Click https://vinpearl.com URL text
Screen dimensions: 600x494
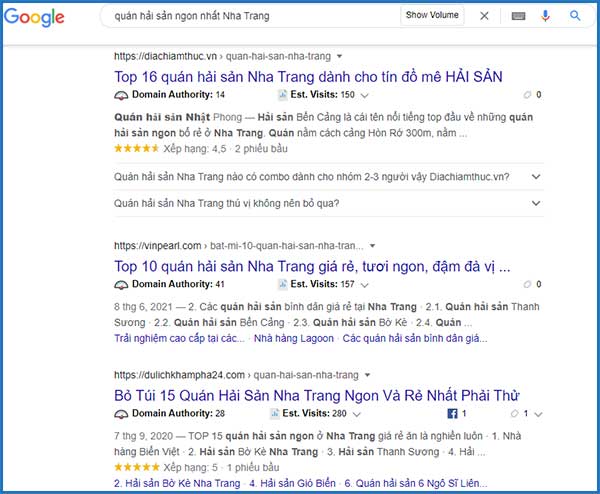[157, 246]
